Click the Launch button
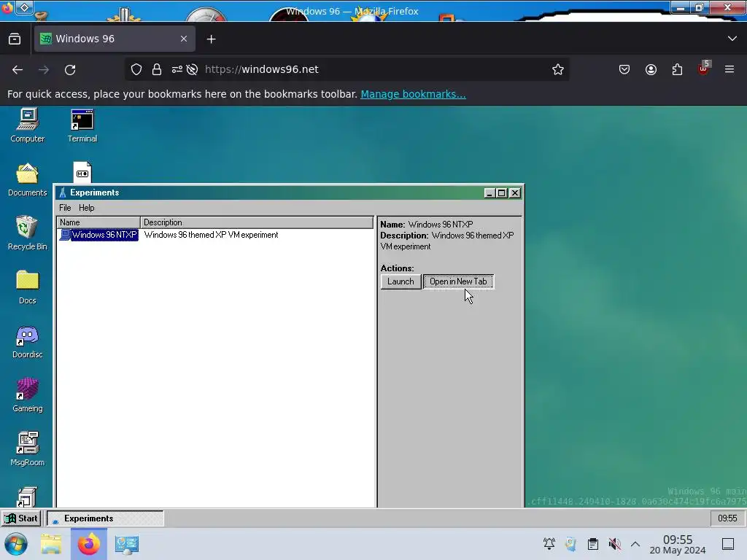 (x=400, y=281)
